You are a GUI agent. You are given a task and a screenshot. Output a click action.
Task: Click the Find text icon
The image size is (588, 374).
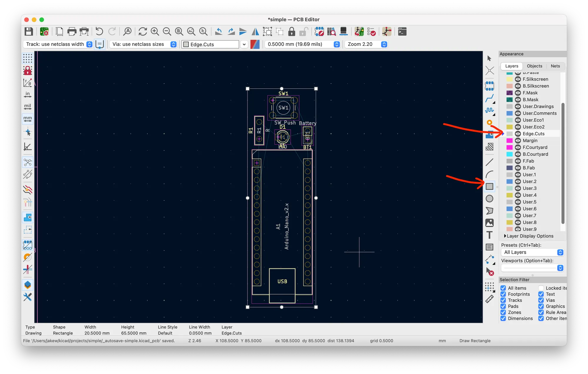coord(127,31)
